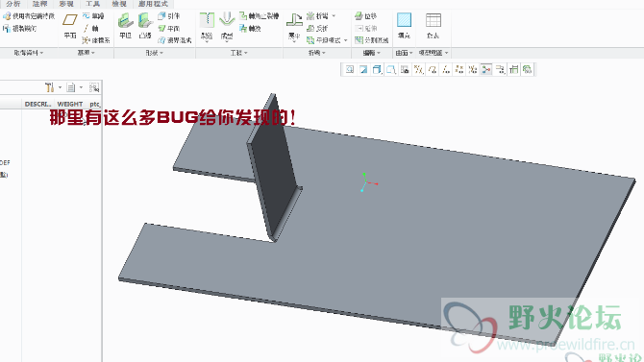
Task: Click the 偏移 offset tool
Action: point(366,16)
